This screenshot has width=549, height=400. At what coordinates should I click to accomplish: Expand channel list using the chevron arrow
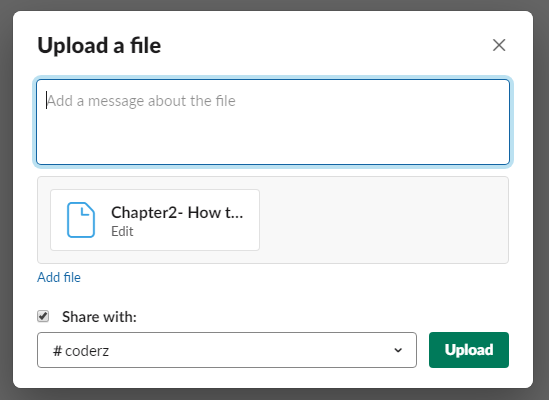coord(398,350)
